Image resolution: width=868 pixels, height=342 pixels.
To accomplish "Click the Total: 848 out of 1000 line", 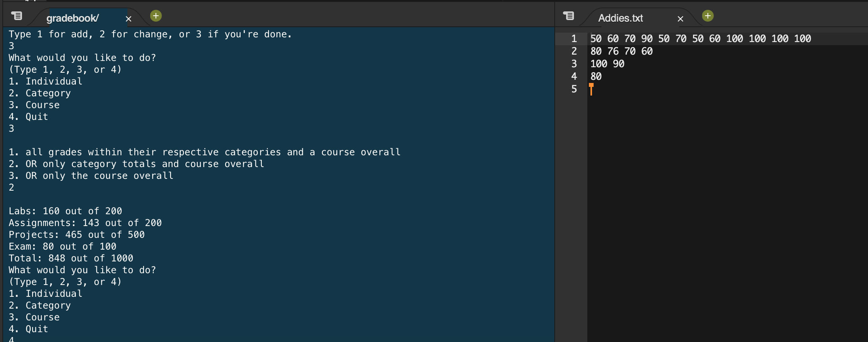I will point(71,258).
